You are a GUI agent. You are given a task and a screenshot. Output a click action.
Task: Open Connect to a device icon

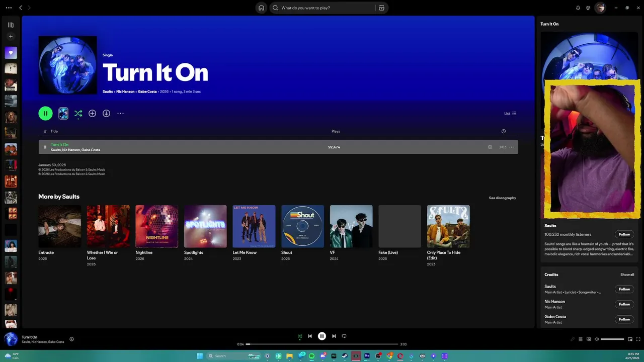[589, 339]
